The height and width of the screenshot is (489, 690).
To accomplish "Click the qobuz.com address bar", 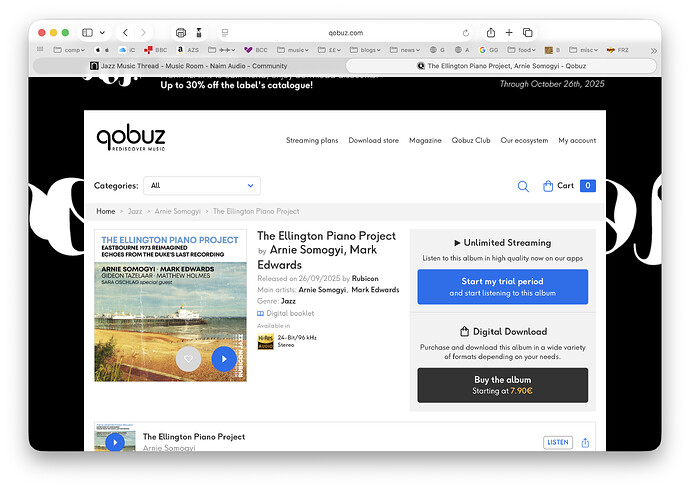I will point(345,33).
